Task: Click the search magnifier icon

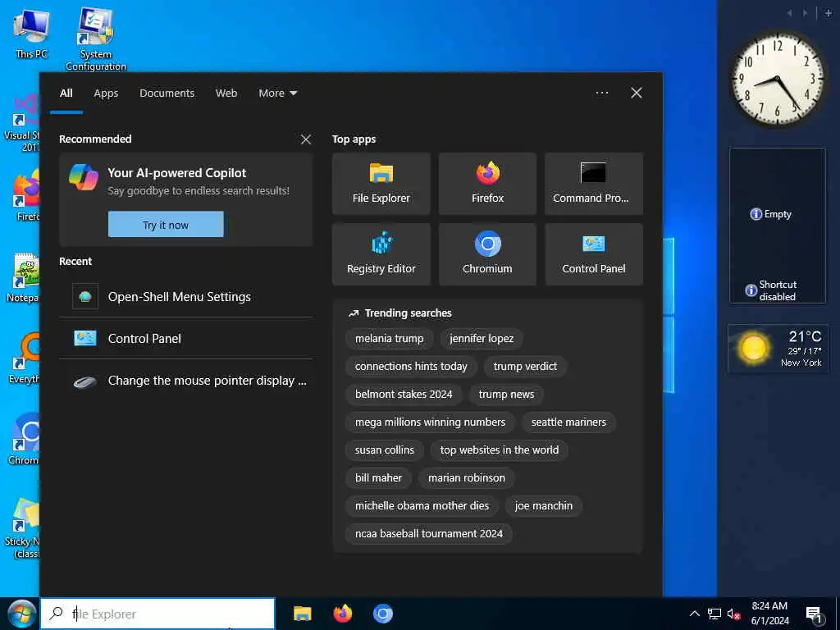Action: click(x=56, y=614)
